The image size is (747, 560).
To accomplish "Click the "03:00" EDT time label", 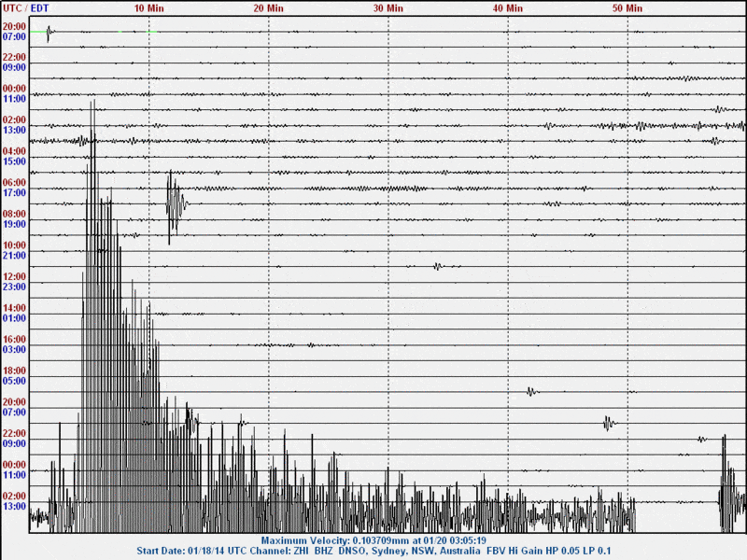I will click(x=14, y=350).
